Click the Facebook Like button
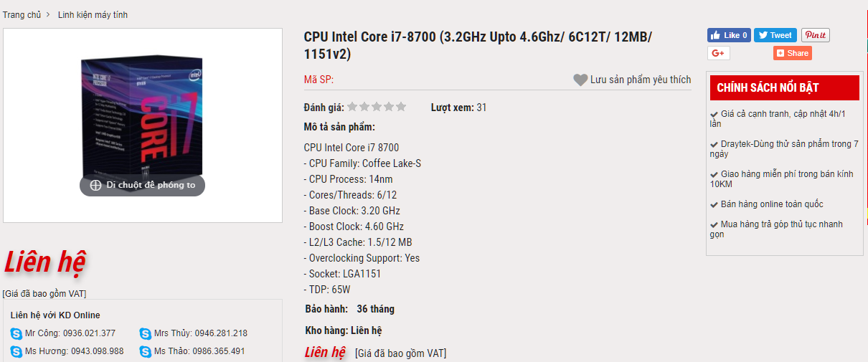Viewport: 868px width, 362px height. [x=729, y=35]
